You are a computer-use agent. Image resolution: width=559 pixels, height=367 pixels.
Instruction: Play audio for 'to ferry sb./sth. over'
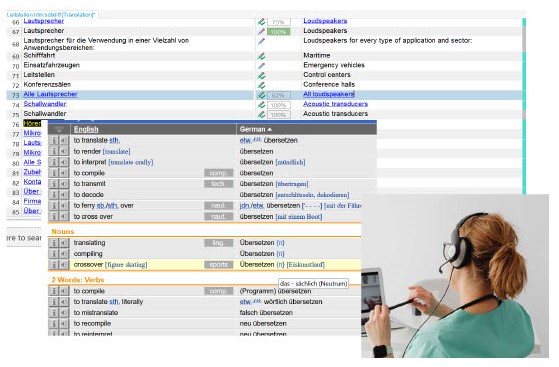[x=63, y=206]
